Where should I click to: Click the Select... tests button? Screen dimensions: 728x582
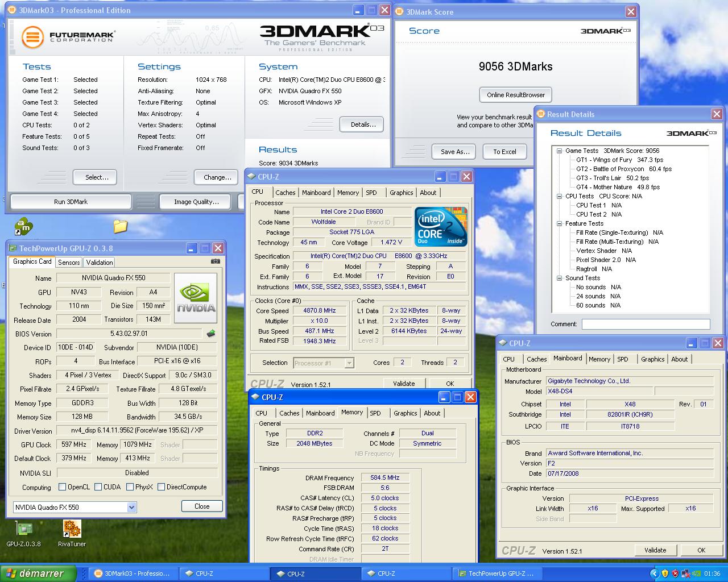95,177
